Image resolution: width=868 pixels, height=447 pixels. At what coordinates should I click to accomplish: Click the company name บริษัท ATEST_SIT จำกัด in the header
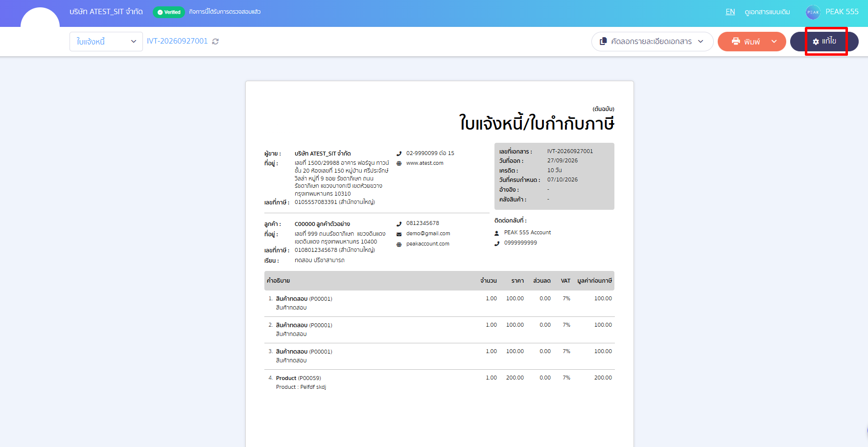106,12
